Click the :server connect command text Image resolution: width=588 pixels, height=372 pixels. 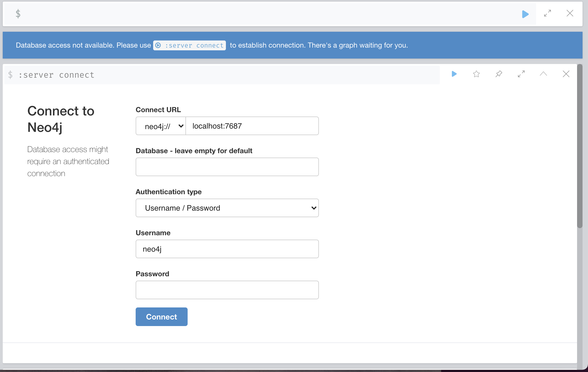coord(56,75)
